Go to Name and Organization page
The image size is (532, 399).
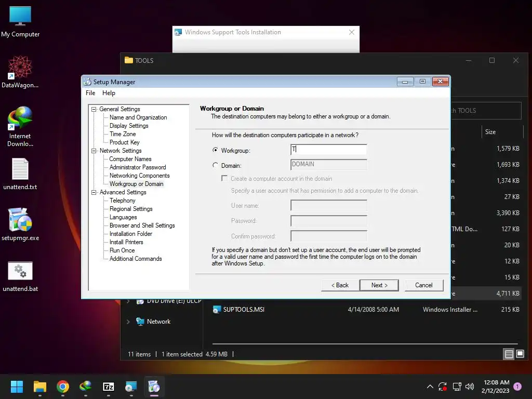138,117
